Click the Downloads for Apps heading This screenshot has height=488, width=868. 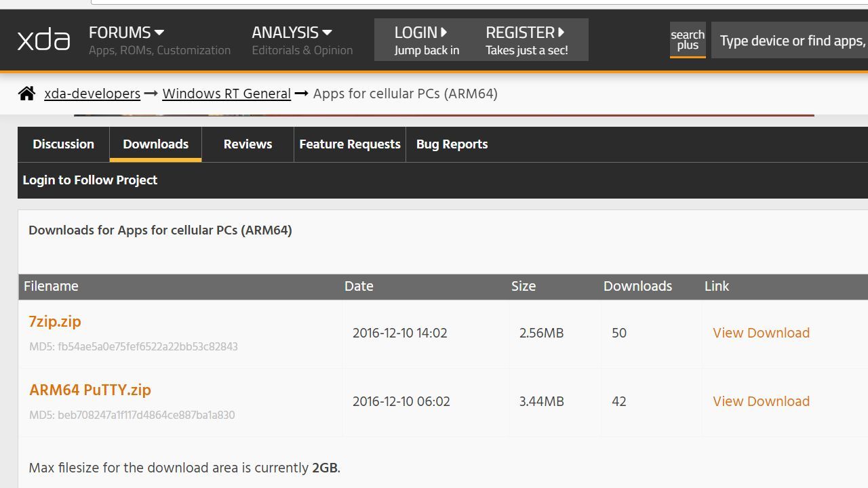(x=160, y=230)
